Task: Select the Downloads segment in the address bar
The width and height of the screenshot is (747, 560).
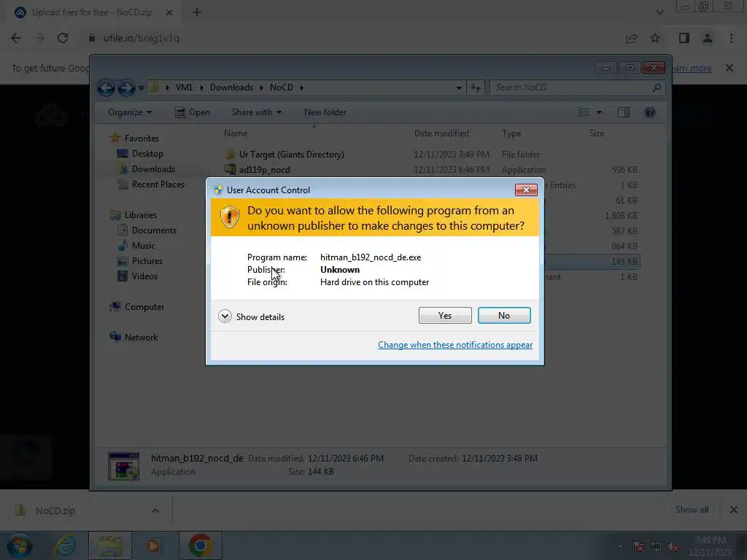Action: point(231,87)
